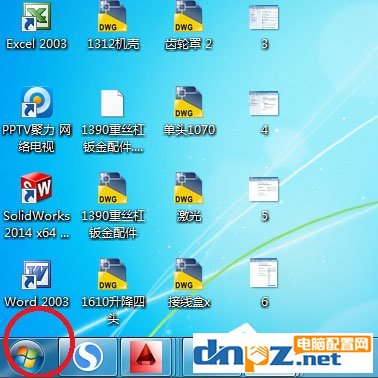Click the Word 2003 label text

click(x=36, y=302)
